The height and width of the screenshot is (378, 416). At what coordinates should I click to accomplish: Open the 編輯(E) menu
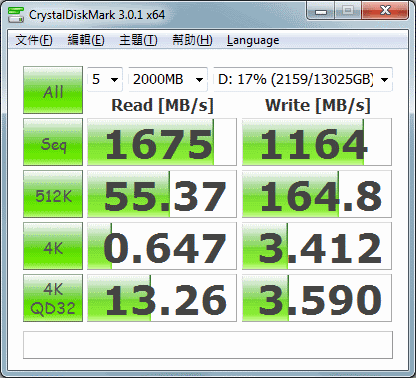tap(86, 40)
